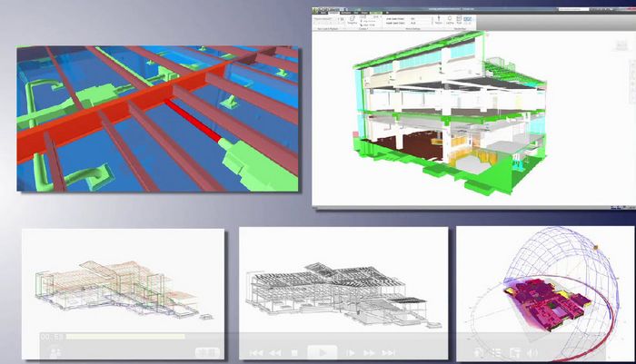The image size is (636, 364).
Task: Click the search field in application title bar
Action: coord(573,9)
